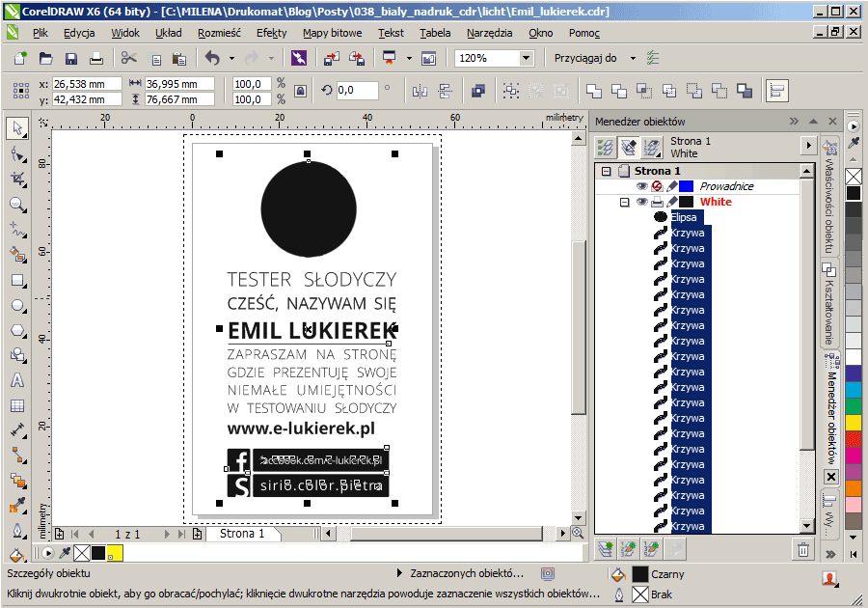Hide the Prowadnice layer via eye icon

[x=642, y=186]
